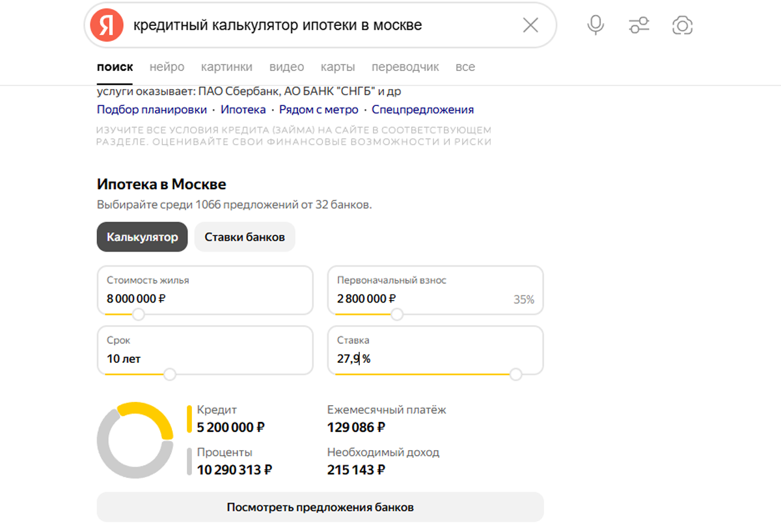Viewport: 781px width, 532px height.
Task: Open image search camera icon
Action: 682,25
